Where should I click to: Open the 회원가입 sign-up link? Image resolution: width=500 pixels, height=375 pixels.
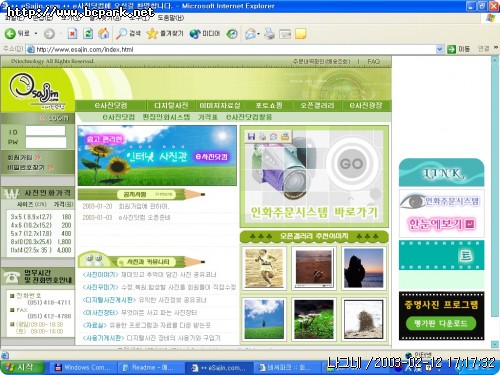(x=24, y=157)
